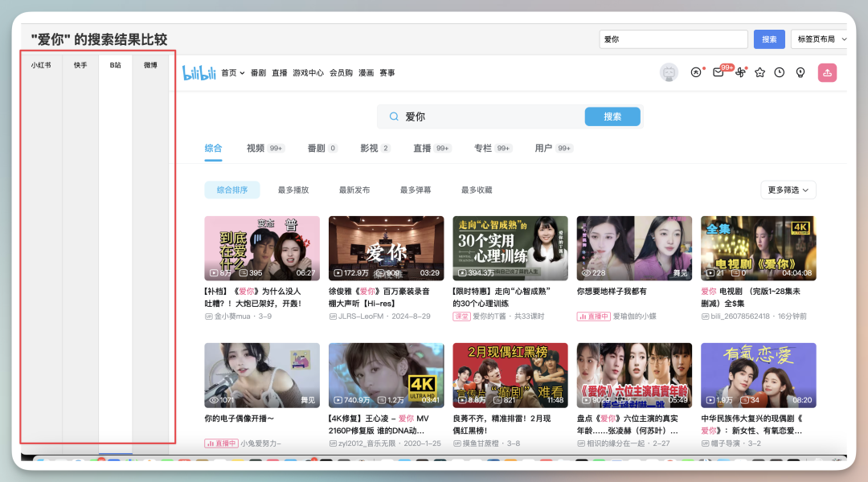Open title 徐俊雅《爱你》百万豪装录音棚大声听

point(379,297)
